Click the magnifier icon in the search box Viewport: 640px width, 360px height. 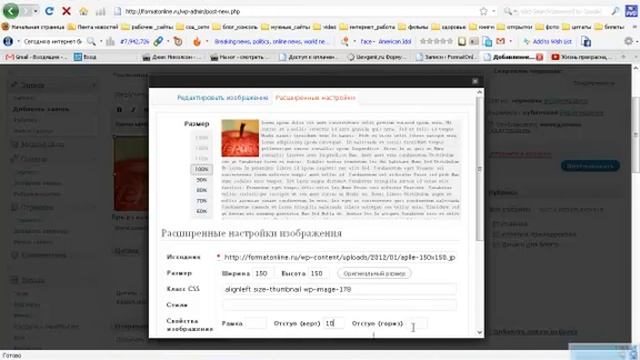click(615, 11)
